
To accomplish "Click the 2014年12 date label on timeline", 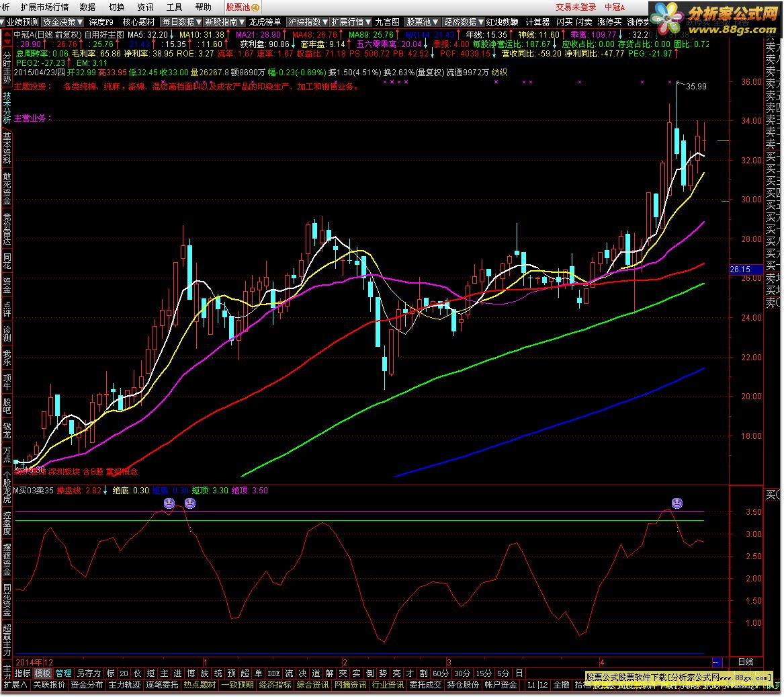I will pyautogui.click(x=34, y=662).
